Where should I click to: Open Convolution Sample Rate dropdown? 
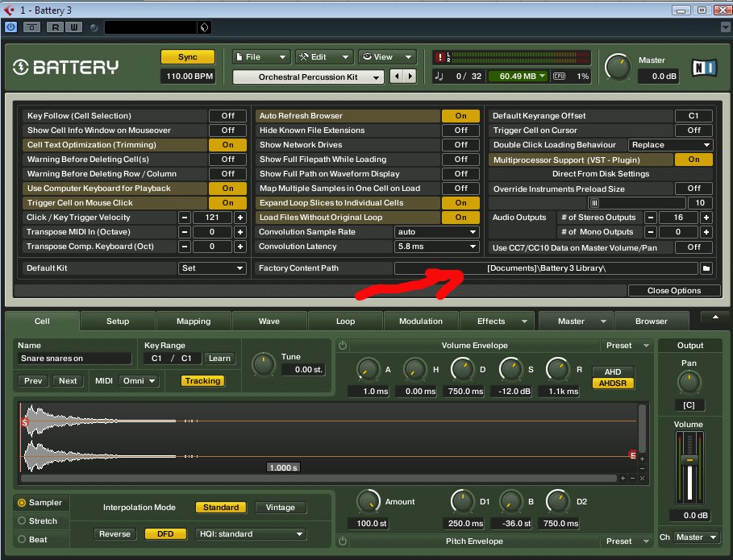pyautogui.click(x=436, y=232)
